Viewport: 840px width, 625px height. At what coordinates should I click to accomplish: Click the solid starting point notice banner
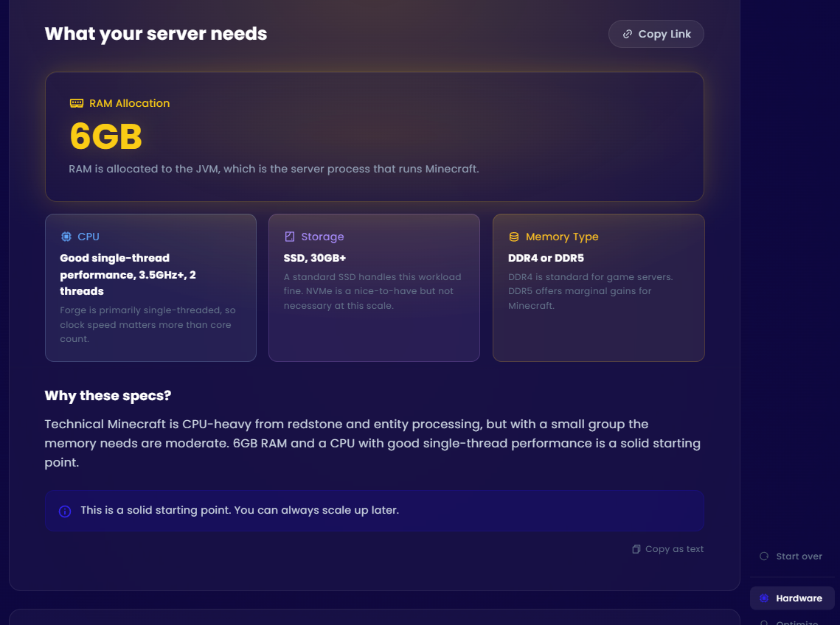[375, 511]
